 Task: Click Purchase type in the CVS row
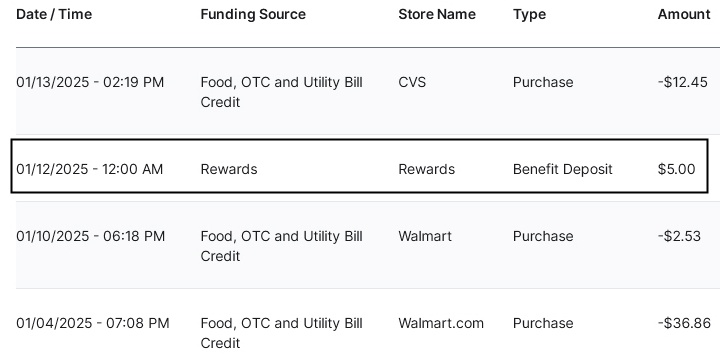543,82
